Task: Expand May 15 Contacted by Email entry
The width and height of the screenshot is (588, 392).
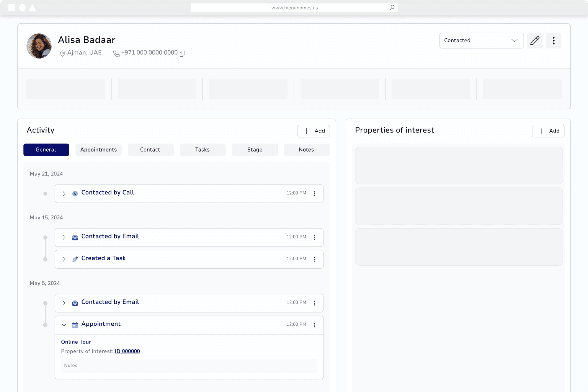Action: click(x=64, y=237)
